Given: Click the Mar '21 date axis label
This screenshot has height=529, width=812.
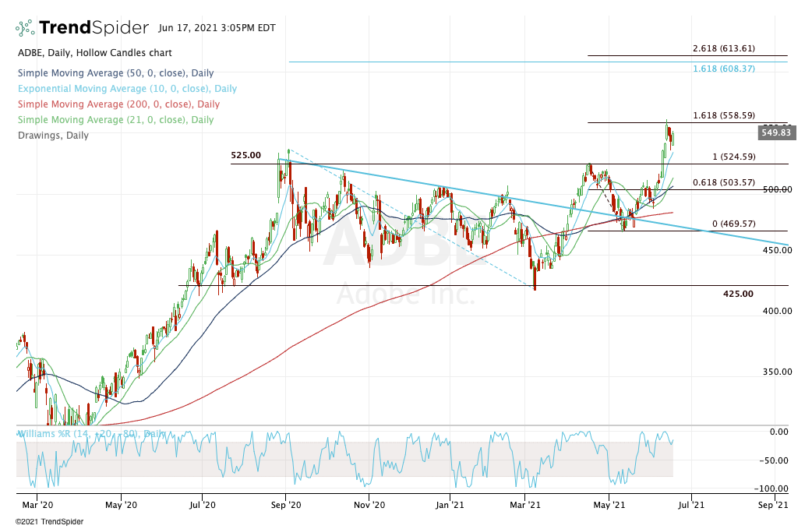Looking at the screenshot, I should click(x=525, y=505).
